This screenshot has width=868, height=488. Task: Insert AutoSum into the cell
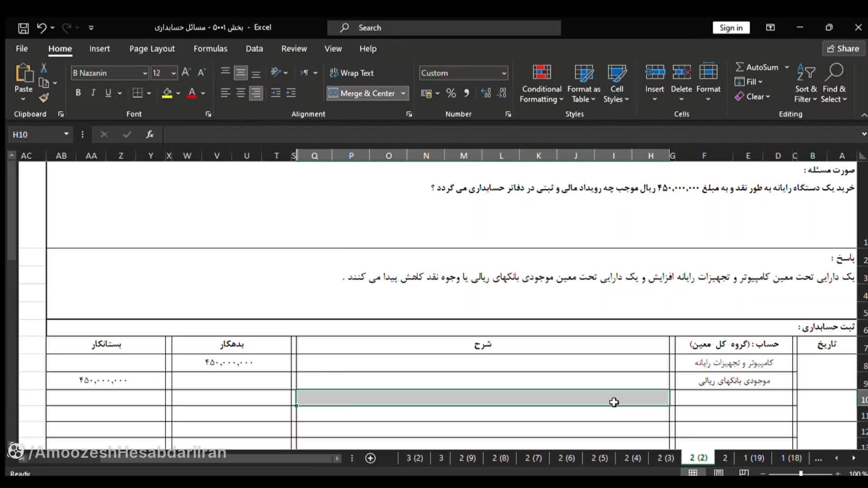[x=761, y=67]
